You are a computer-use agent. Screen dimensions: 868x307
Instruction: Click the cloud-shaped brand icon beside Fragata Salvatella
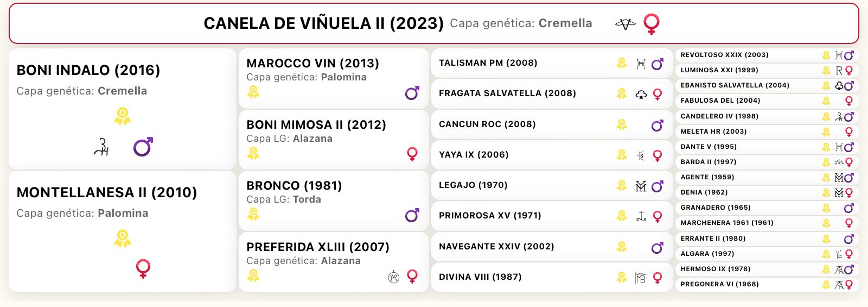click(x=641, y=95)
